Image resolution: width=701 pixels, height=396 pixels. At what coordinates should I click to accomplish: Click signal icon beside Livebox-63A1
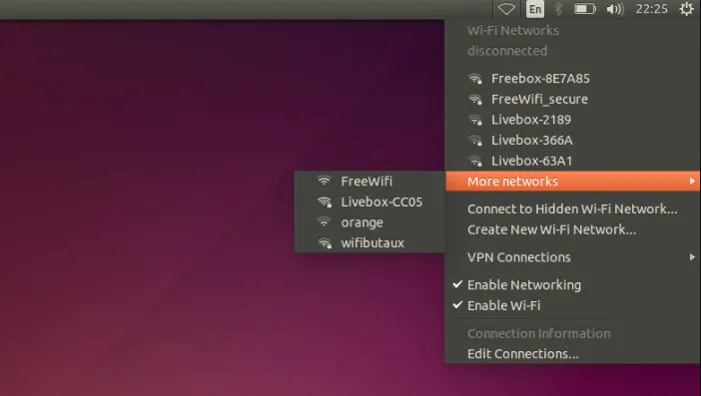point(475,161)
